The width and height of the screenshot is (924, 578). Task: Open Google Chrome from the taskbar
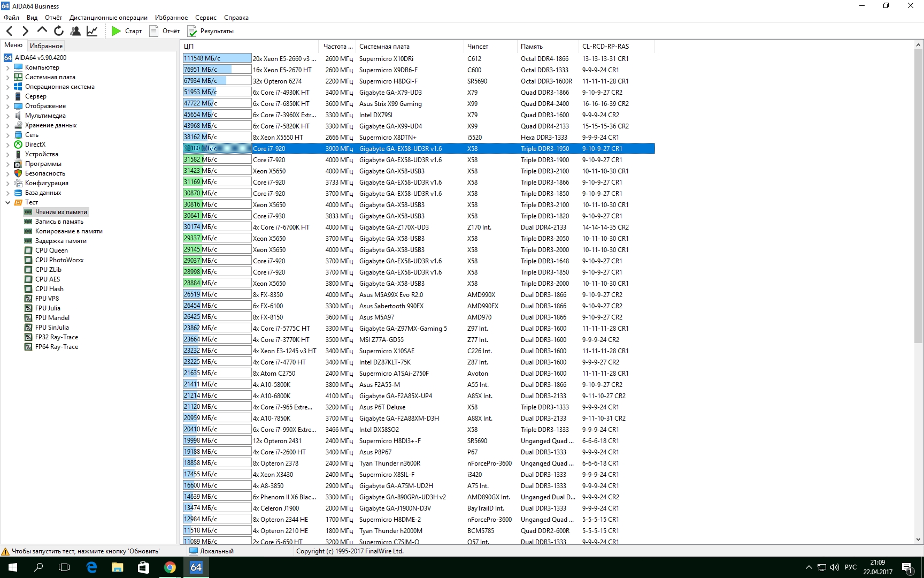[170, 567]
